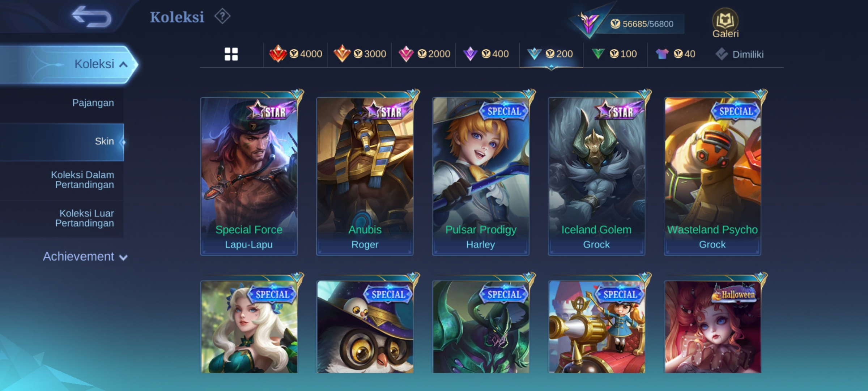Filter skins by 2000 points tier
The width and height of the screenshot is (868, 391).
pos(424,54)
